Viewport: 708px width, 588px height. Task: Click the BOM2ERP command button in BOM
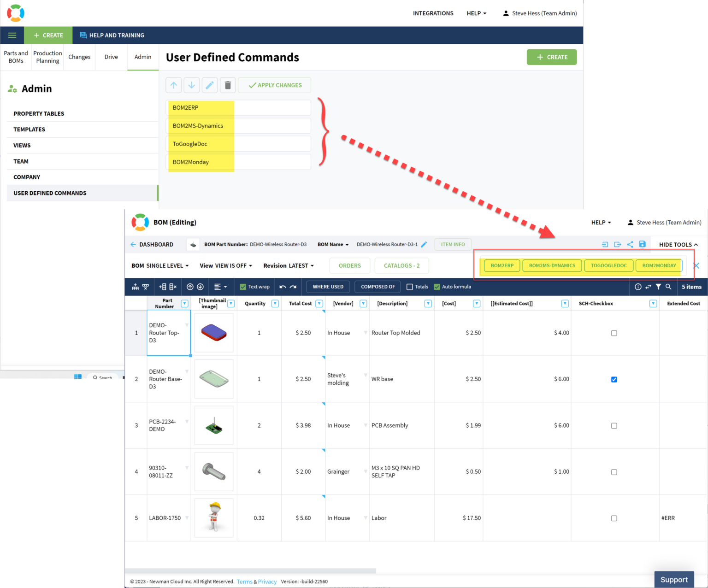pos(502,266)
